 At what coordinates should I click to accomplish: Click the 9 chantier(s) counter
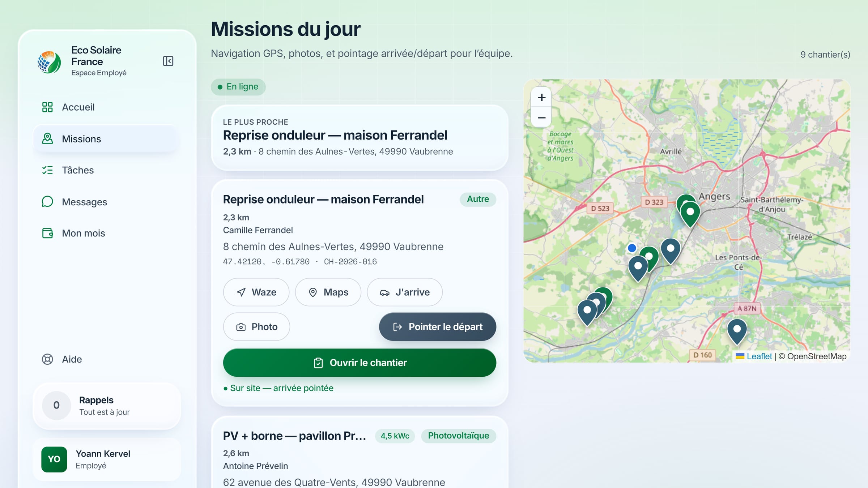click(x=825, y=55)
